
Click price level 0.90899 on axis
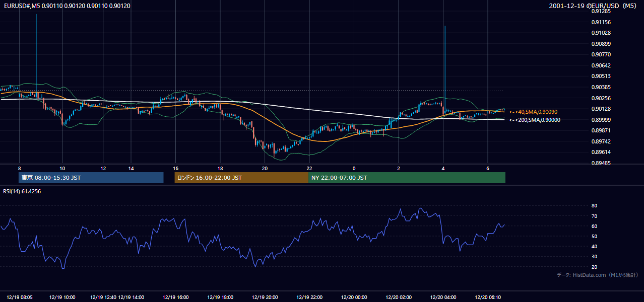pyautogui.click(x=601, y=44)
